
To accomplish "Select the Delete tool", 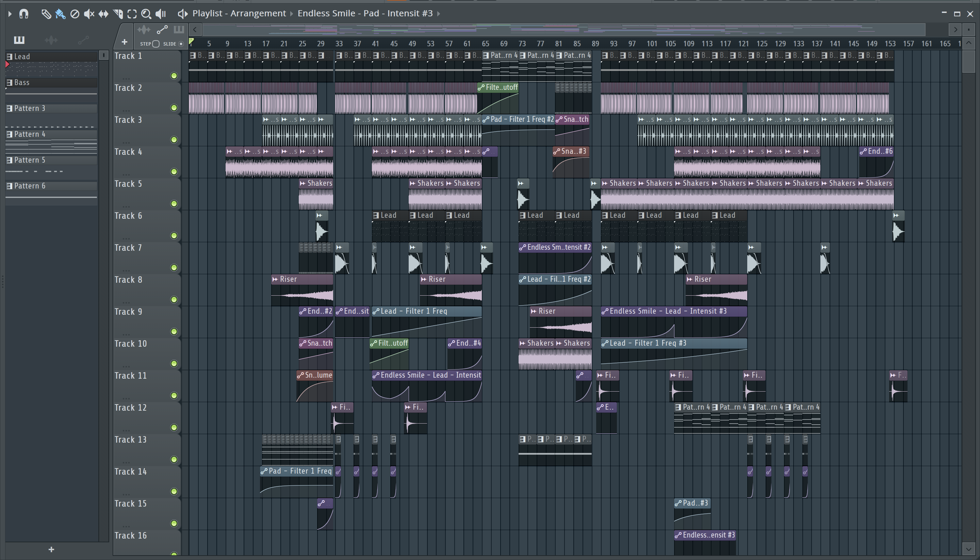I will pyautogui.click(x=75, y=14).
